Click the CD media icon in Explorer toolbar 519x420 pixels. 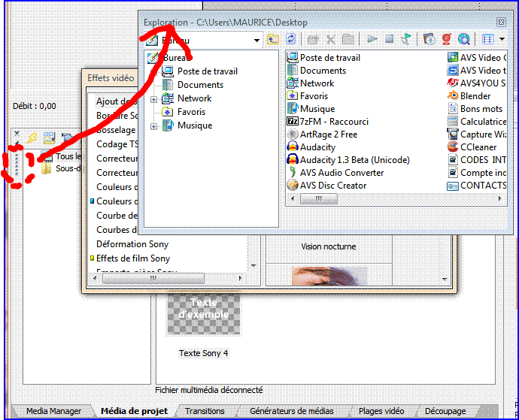pos(429,39)
